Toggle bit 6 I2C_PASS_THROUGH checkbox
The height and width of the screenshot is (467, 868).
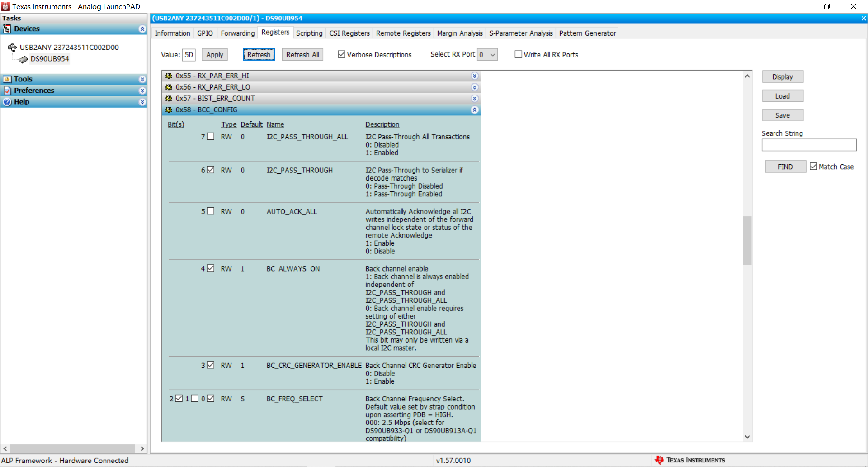(x=211, y=170)
